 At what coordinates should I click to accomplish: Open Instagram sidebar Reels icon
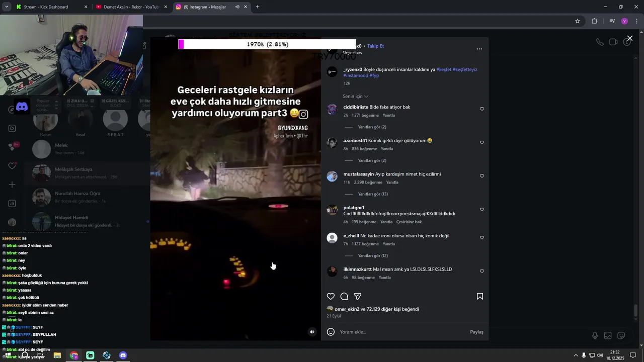(12, 128)
